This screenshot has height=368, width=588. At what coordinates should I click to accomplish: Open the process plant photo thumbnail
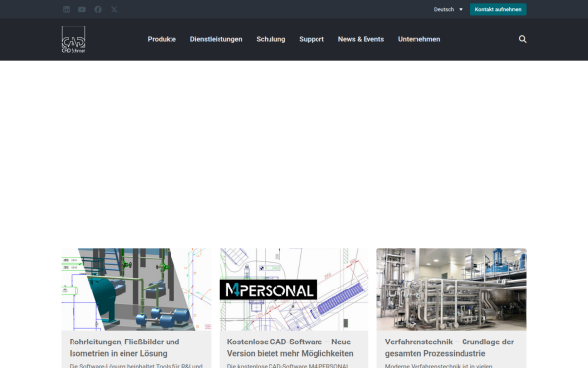pos(452,289)
